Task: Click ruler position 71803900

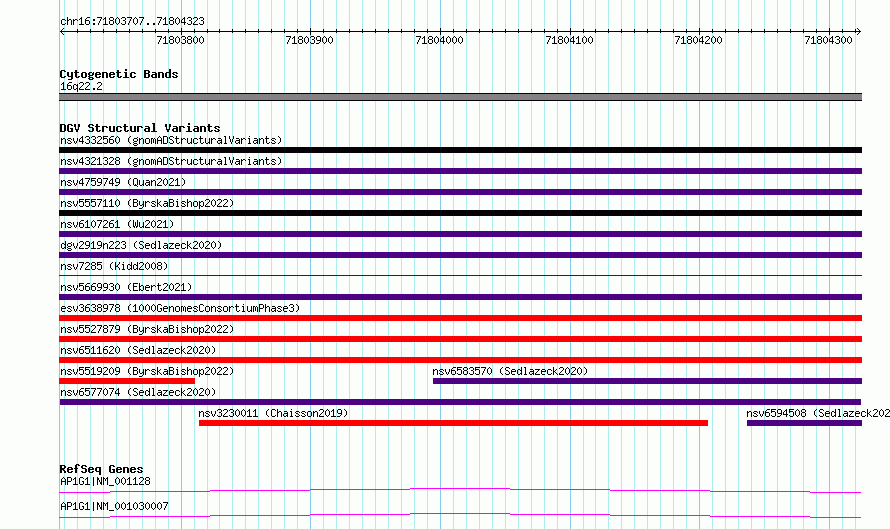Action: [310, 40]
